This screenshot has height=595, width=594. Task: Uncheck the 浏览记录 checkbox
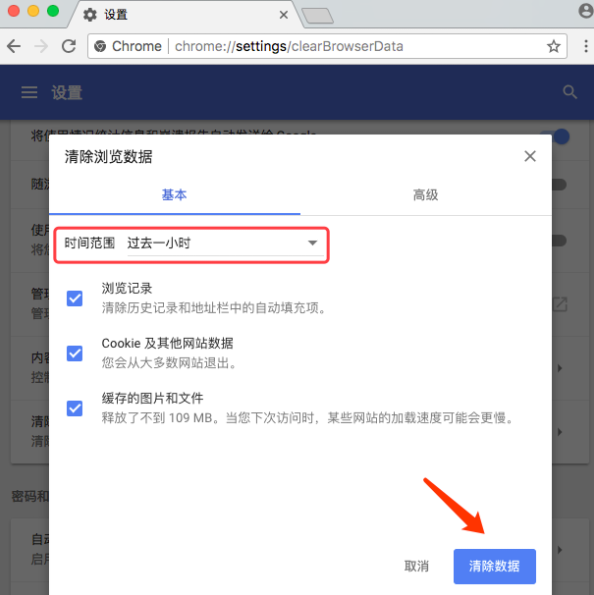75,298
